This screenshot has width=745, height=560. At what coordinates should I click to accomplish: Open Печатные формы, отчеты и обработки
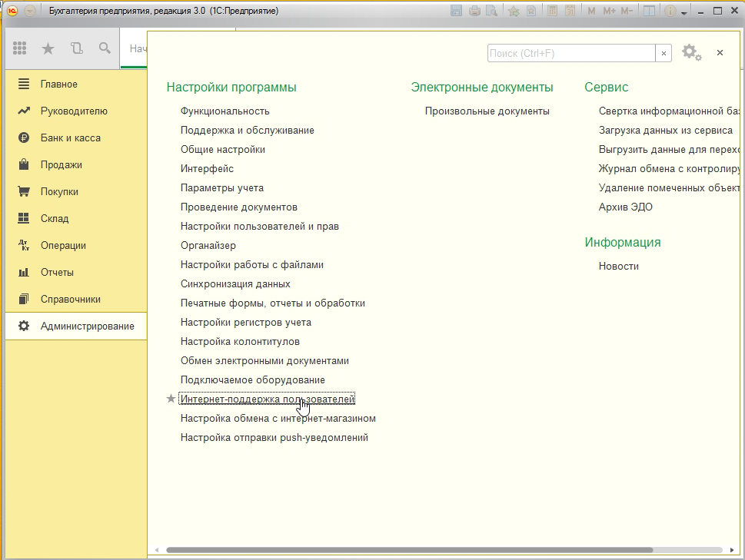point(273,303)
